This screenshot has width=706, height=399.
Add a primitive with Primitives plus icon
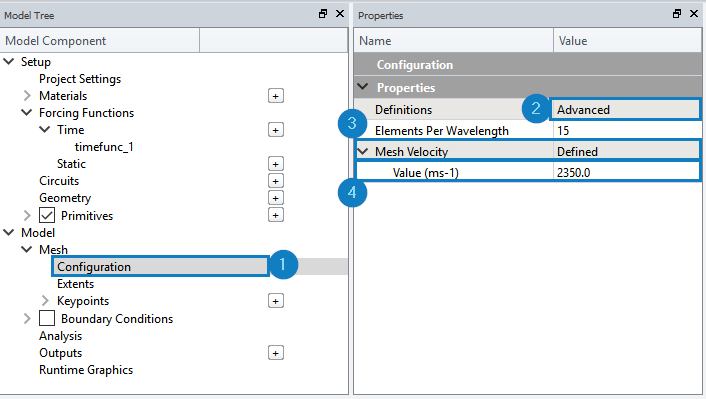(276, 215)
